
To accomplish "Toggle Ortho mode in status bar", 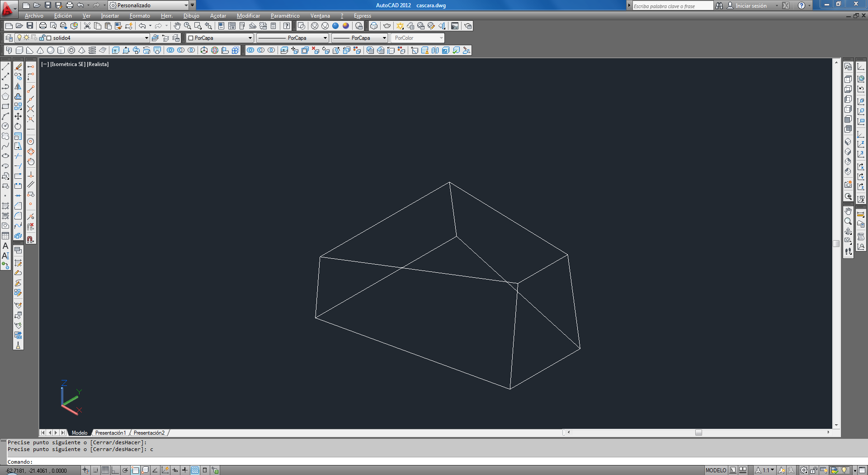I will point(115,470).
